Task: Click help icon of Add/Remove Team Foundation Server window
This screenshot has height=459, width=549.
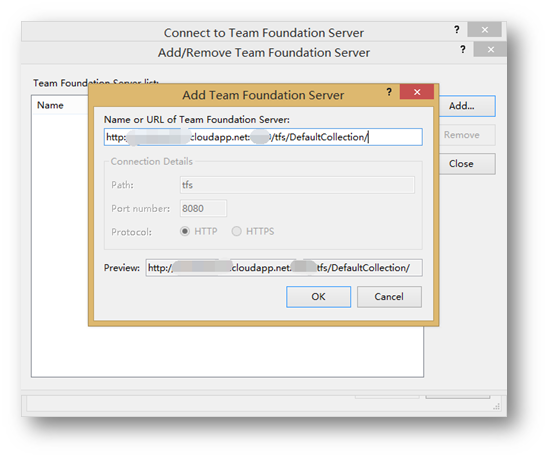Action: [463, 49]
